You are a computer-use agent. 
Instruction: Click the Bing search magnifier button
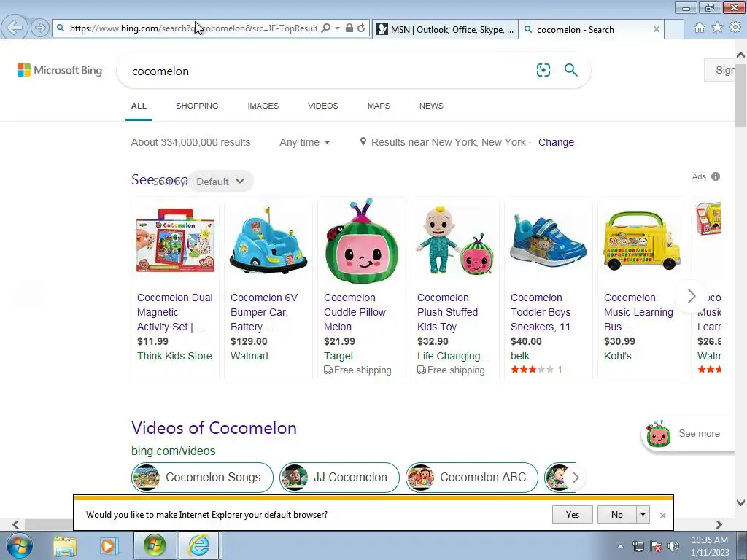click(570, 70)
